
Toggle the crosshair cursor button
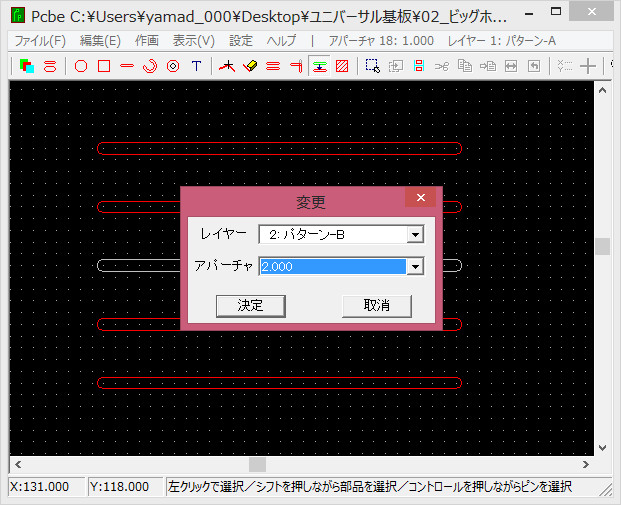coord(589,66)
